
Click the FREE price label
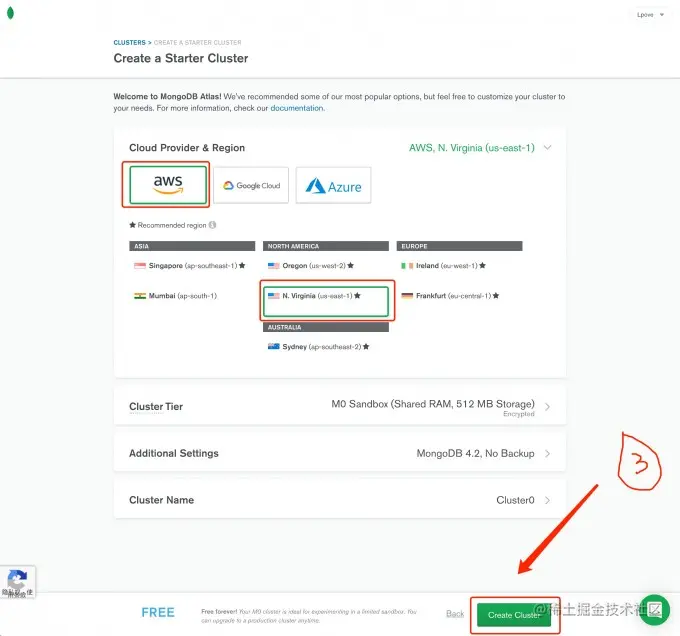point(158,613)
